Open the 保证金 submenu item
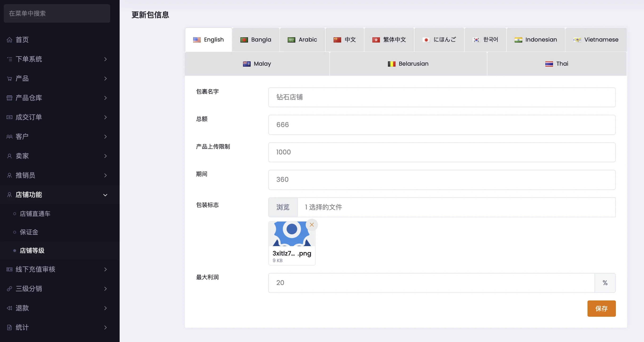This screenshot has height=342, width=644. 29,232
